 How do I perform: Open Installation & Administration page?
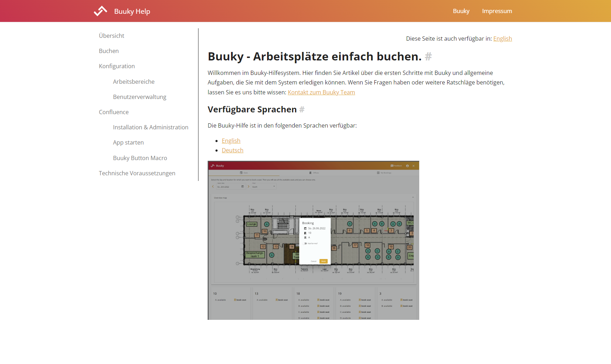[x=150, y=127]
